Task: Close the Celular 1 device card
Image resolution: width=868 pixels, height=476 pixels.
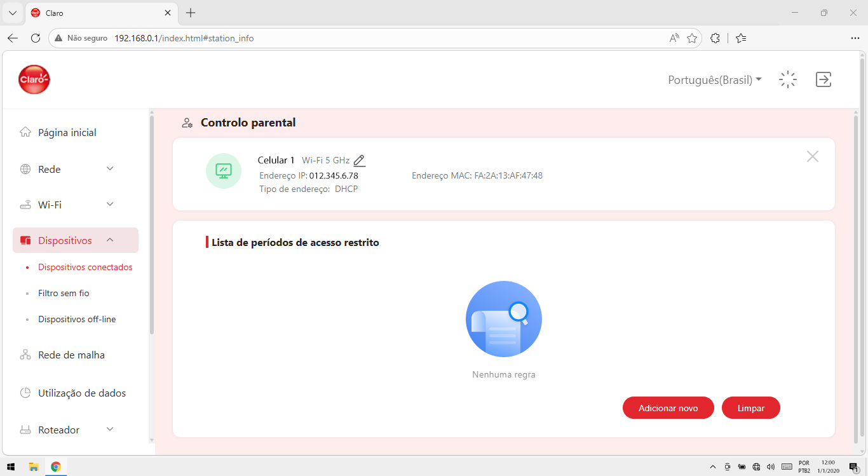Action: pyautogui.click(x=812, y=156)
